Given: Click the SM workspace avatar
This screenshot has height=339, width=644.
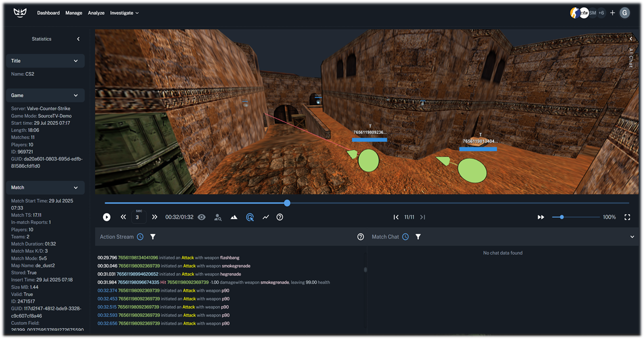Looking at the screenshot, I should [593, 13].
